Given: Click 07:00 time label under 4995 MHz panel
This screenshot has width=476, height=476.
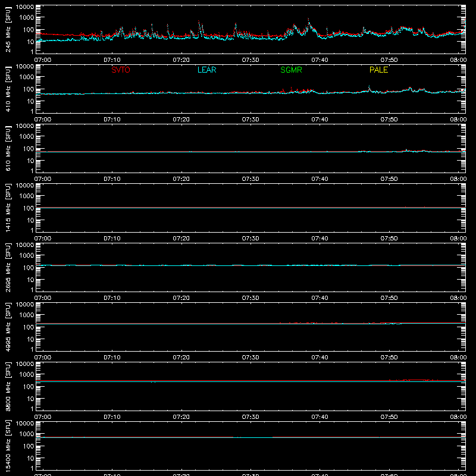Looking at the screenshot, I should click(43, 358).
